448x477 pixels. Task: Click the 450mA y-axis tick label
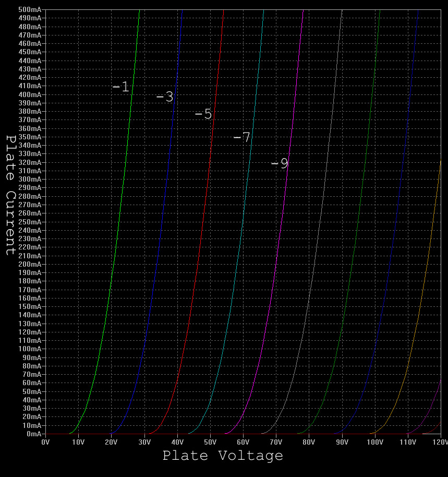point(30,52)
